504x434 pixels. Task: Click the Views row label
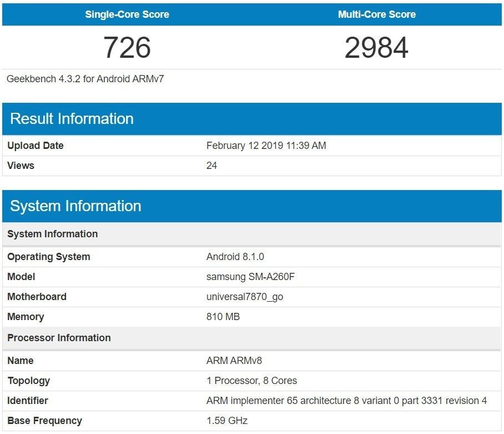point(21,166)
